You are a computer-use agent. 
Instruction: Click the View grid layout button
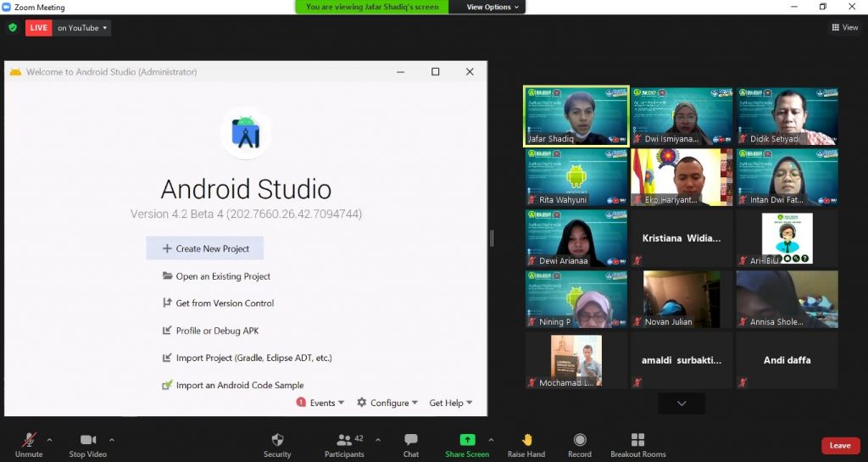[845, 27]
